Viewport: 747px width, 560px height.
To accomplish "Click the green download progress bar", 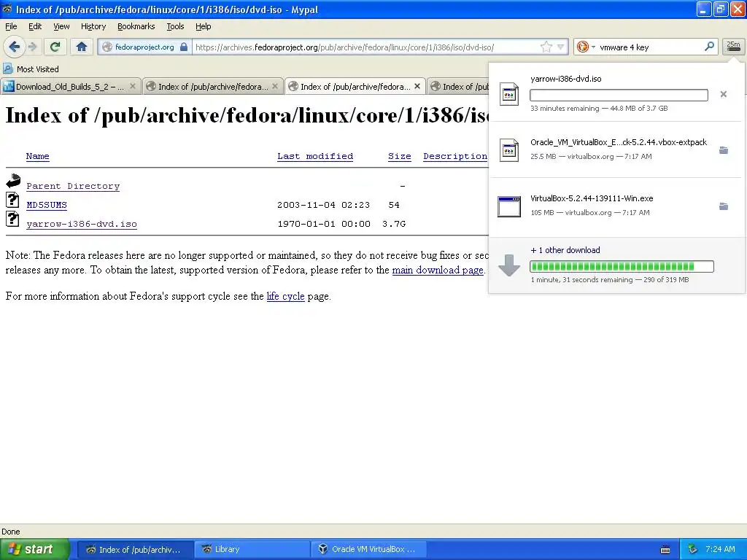I will click(622, 266).
